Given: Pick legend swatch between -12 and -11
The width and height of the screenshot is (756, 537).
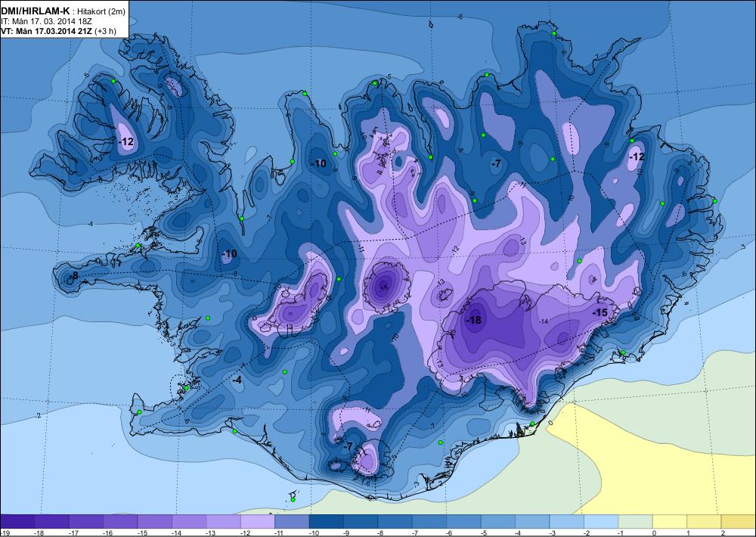Looking at the screenshot, I should [x=258, y=521].
